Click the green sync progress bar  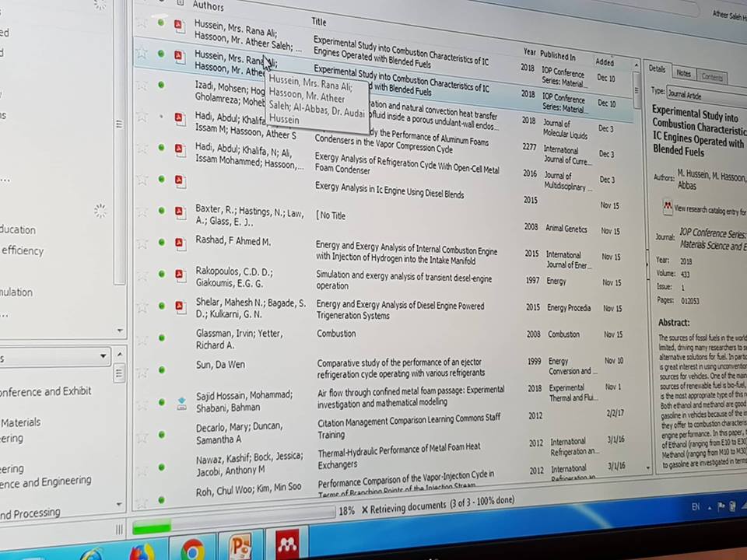[152, 527]
